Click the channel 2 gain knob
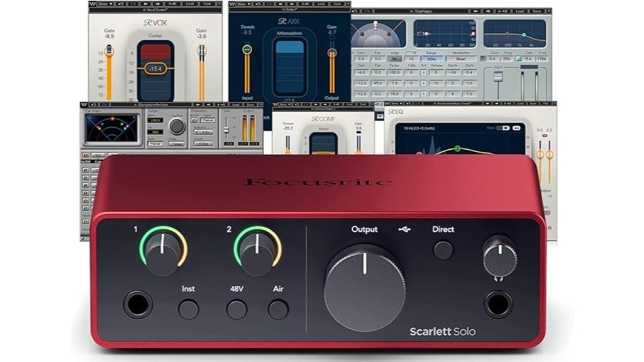This screenshot has height=362, width=644. click(x=258, y=251)
